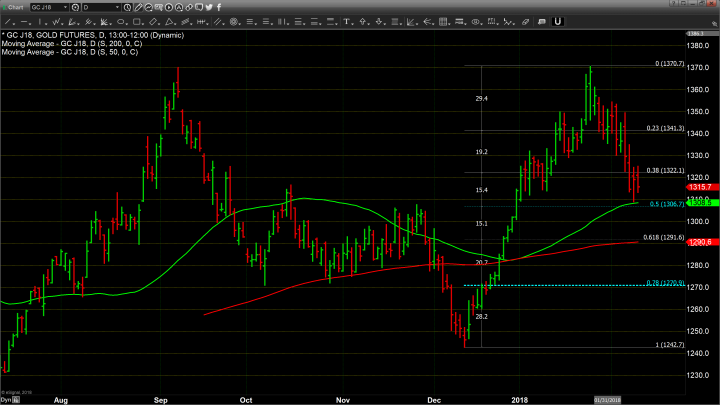The width and height of the screenshot is (720, 405).
Task: Select the trend line drawing tool
Action: [8, 20]
